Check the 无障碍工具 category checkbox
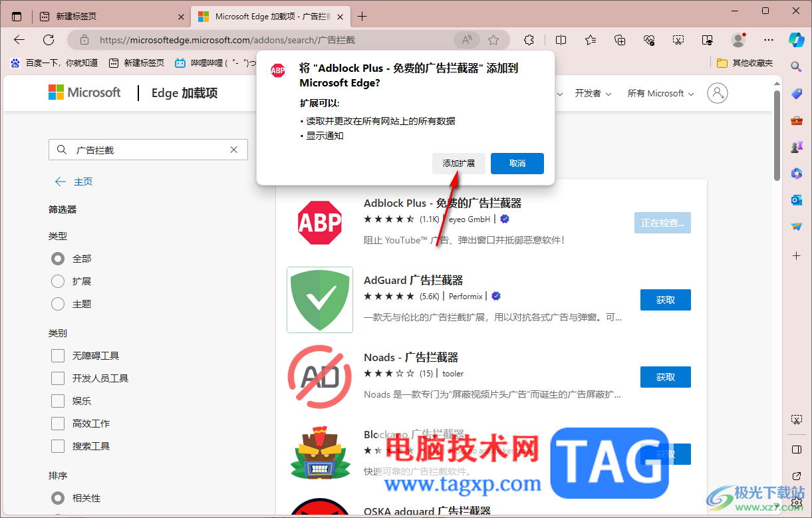 (x=58, y=356)
